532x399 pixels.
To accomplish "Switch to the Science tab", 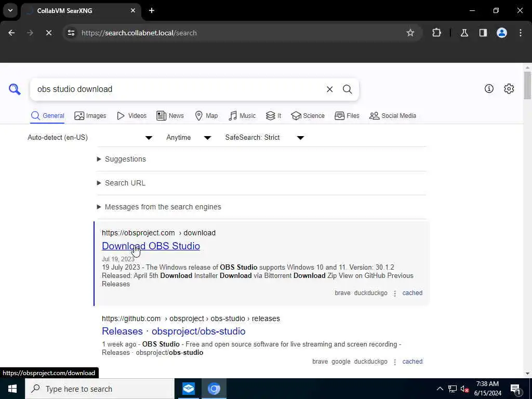I will coord(308,116).
